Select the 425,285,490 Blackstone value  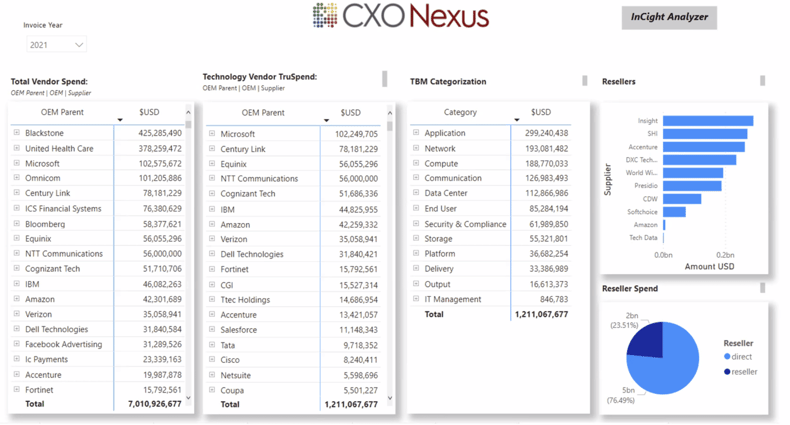click(160, 133)
